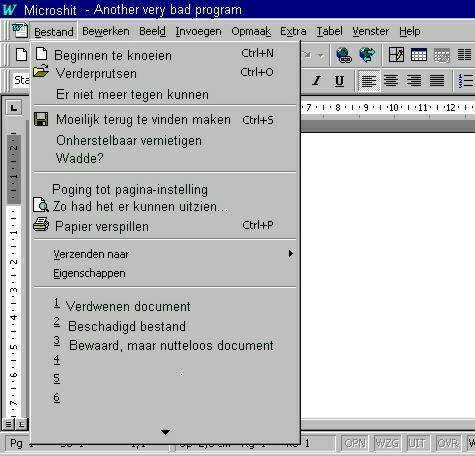Click the page icon beside Beginnen te knoeien
The image size is (475, 456).
click(x=42, y=54)
